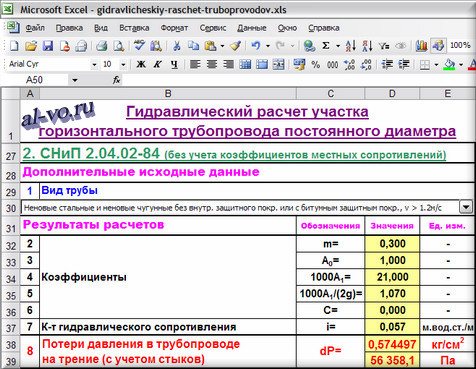Click the Print icon

click(102, 46)
